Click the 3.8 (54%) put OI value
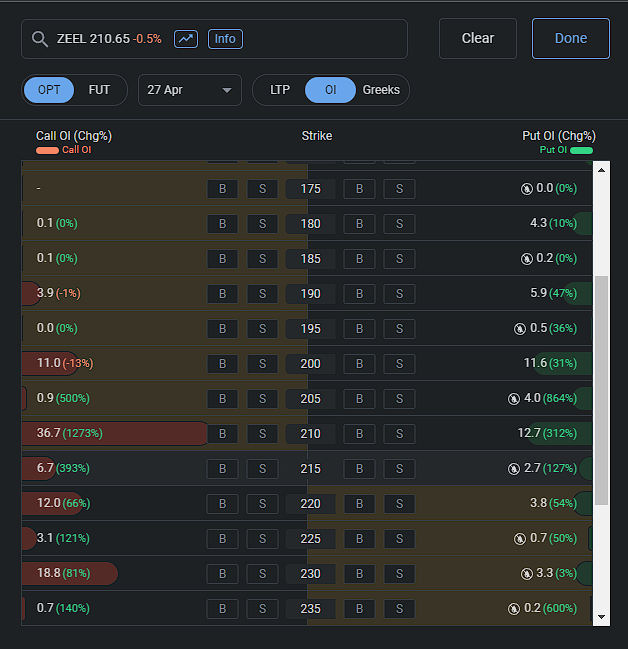The width and height of the screenshot is (628, 649). point(553,503)
